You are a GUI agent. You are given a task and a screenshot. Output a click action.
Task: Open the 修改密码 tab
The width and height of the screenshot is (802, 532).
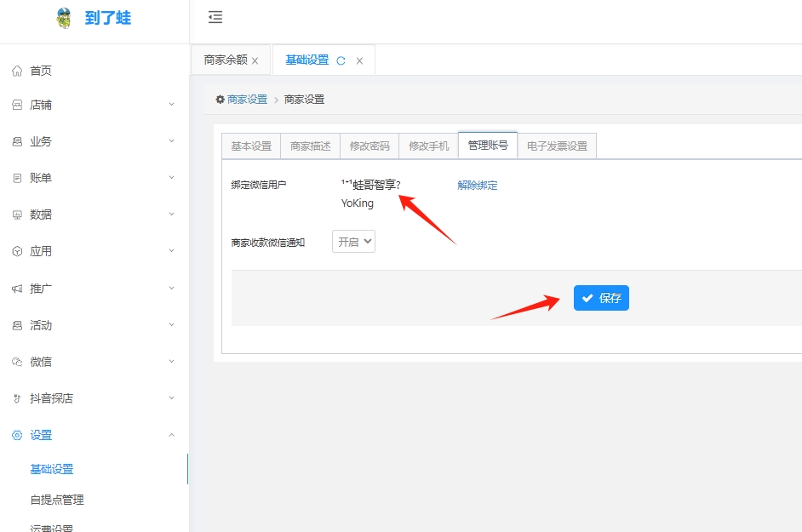point(369,146)
